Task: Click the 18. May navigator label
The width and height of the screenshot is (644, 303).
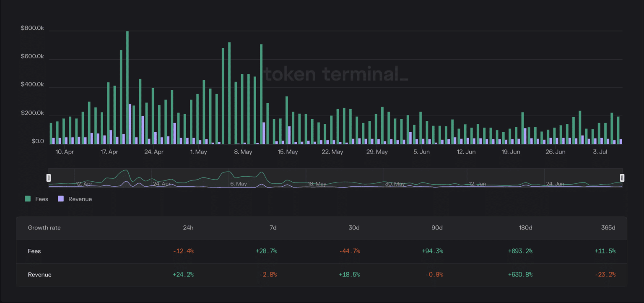Action: (x=317, y=184)
